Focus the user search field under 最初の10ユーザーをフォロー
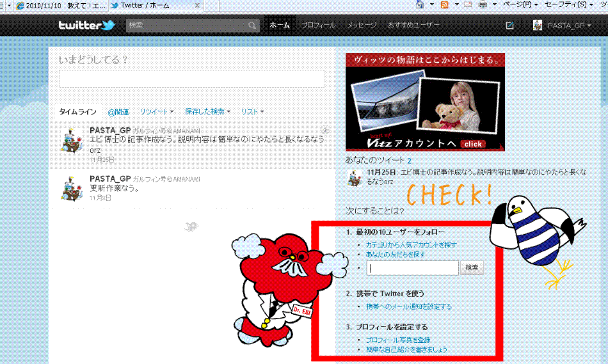Screen dimensions: 608x364 point(413,268)
